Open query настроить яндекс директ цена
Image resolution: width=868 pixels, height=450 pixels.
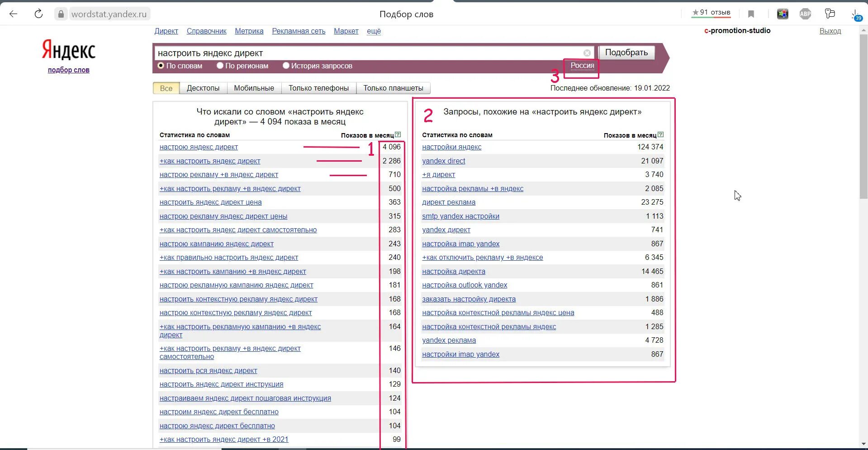tap(210, 202)
